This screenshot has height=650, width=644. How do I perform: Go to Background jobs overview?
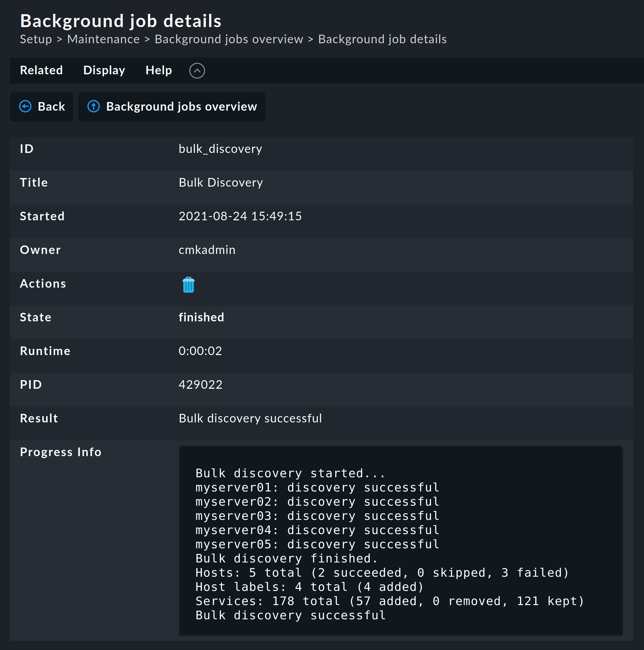click(x=181, y=107)
